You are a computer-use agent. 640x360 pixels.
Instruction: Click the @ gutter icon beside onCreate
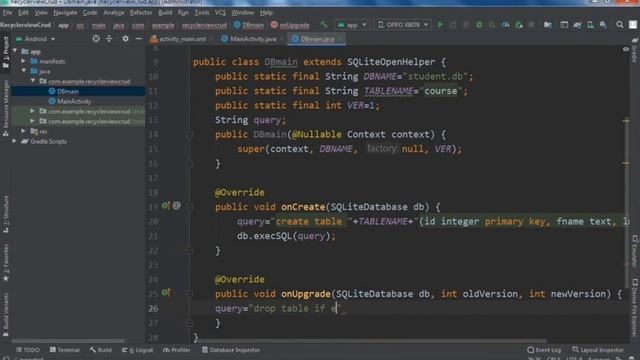176,206
